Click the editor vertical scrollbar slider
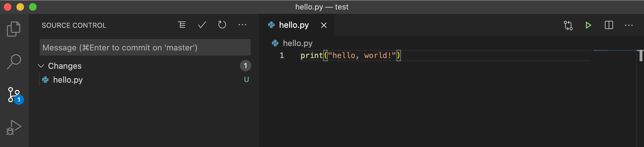The height and width of the screenshot is (147, 644). (641, 56)
